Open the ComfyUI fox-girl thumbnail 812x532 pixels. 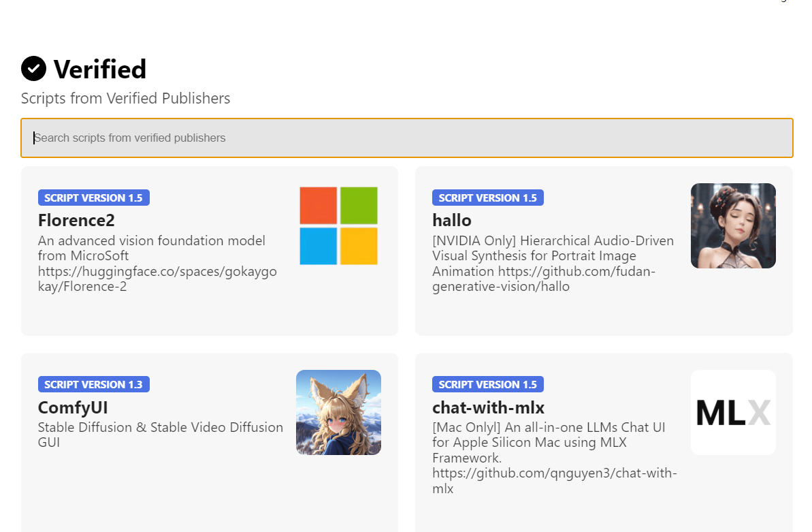[x=338, y=412]
